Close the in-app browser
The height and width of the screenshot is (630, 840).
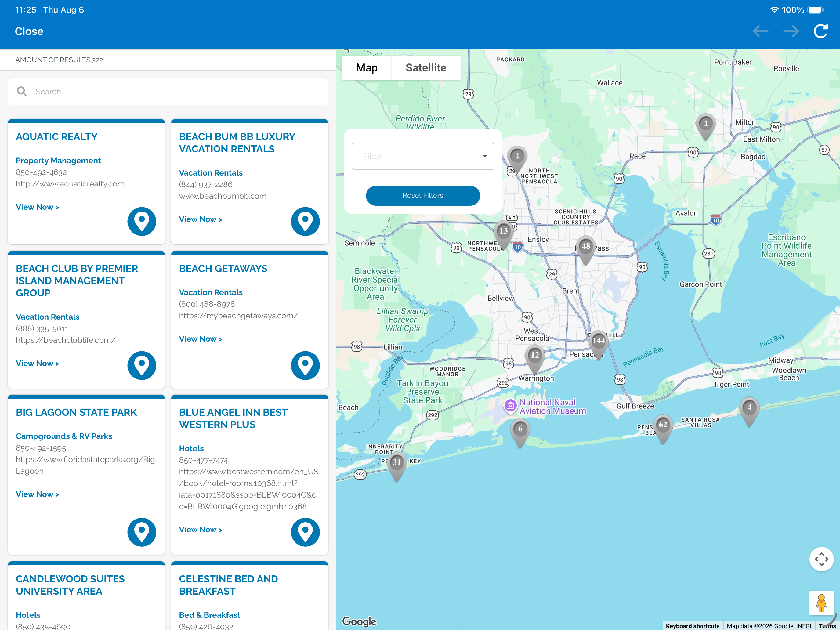click(29, 31)
